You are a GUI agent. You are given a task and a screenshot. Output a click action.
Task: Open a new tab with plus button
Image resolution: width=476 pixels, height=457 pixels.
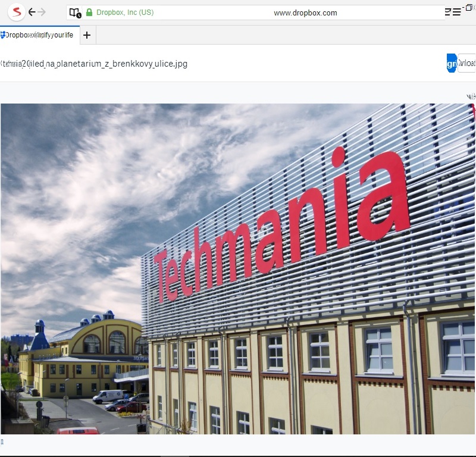(x=87, y=35)
